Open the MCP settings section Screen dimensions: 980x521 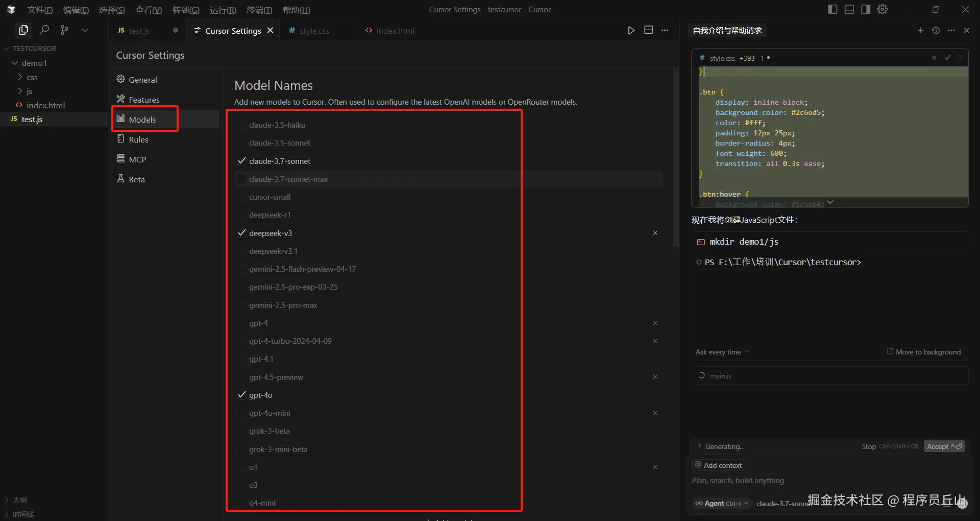tap(166, 159)
